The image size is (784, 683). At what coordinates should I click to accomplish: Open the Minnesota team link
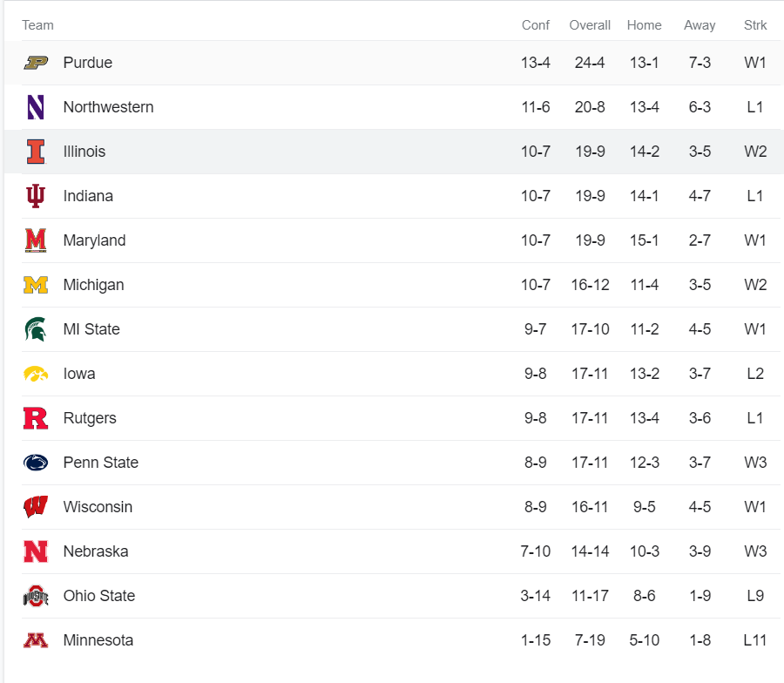tap(98, 640)
